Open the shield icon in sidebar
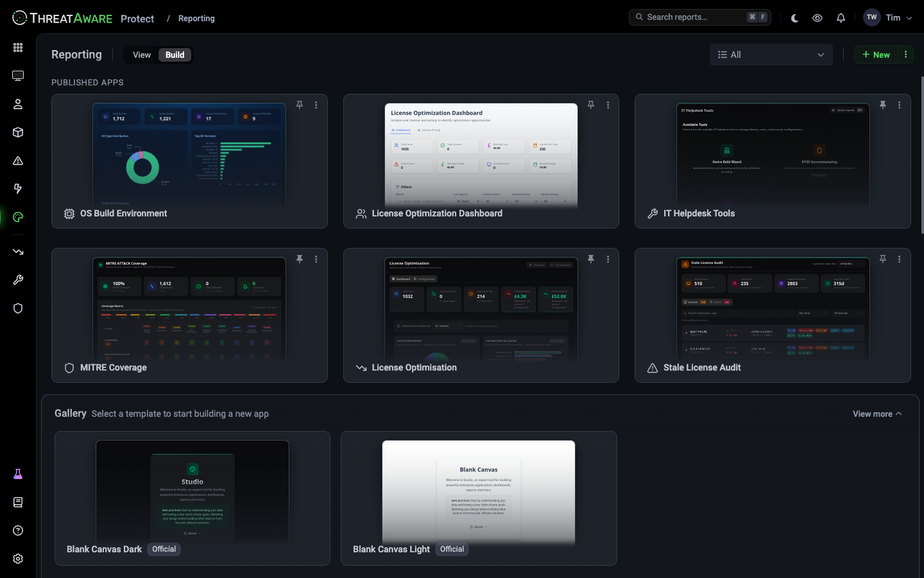The height and width of the screenshot is (578, 924). (x=18, y=308)
